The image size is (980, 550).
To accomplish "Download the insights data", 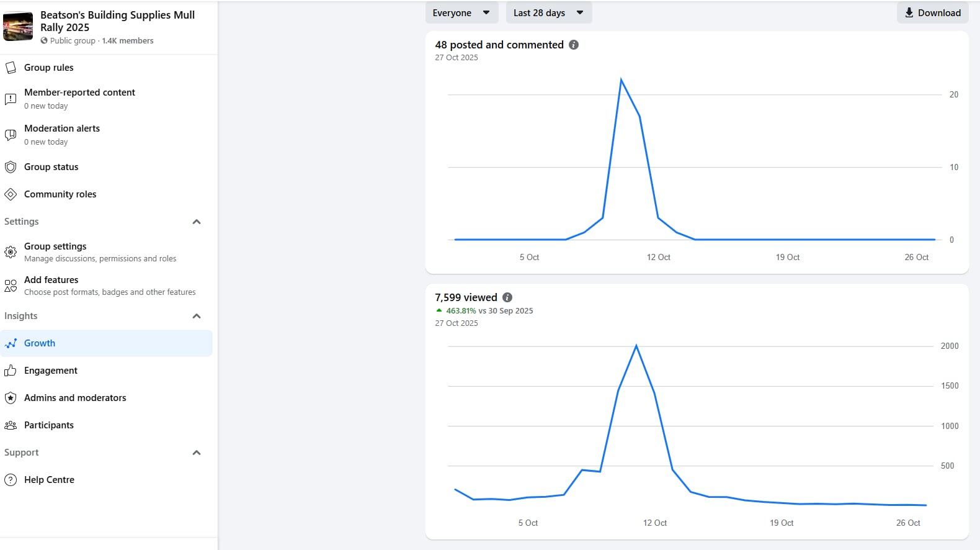I will 932,13.
